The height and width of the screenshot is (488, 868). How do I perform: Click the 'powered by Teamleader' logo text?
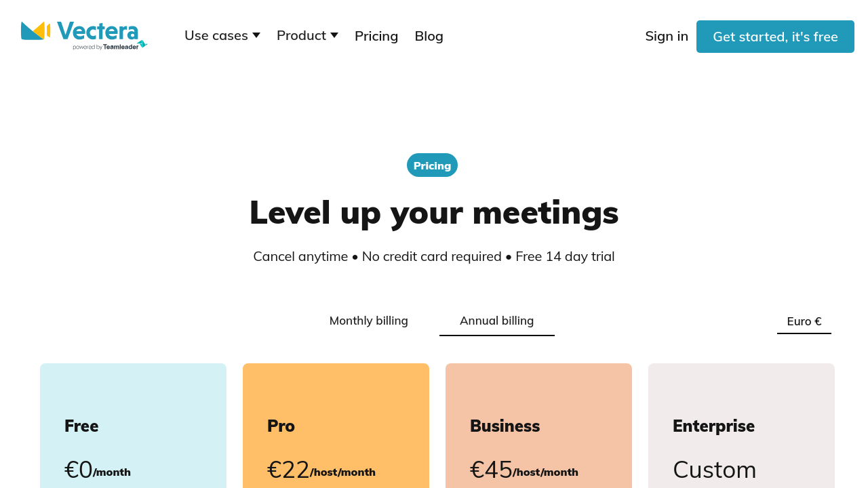(x=108, y=47)
